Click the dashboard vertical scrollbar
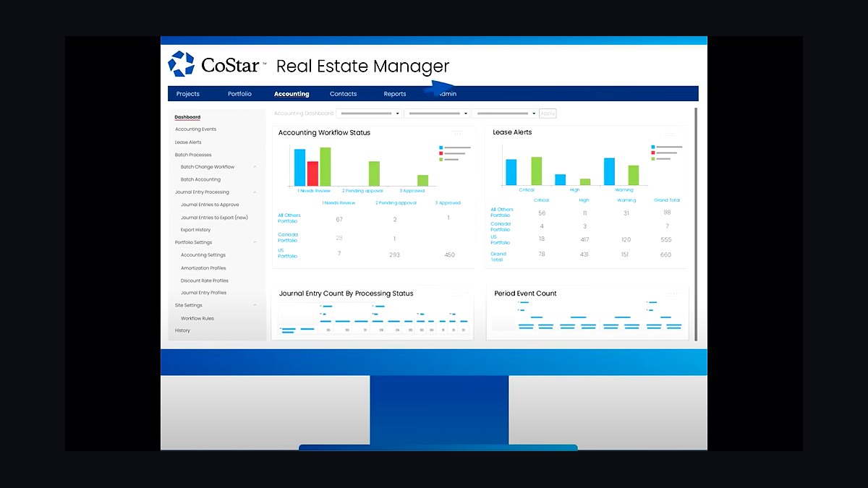868x488 pixels. 696,224
